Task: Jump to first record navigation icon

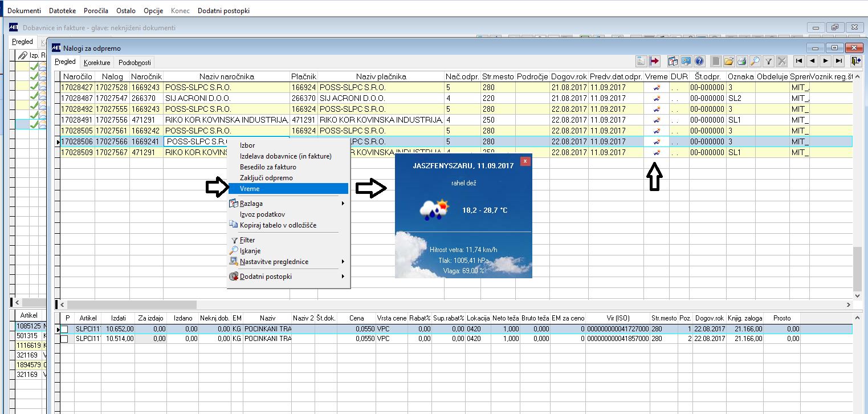Action: click(800, 62)
